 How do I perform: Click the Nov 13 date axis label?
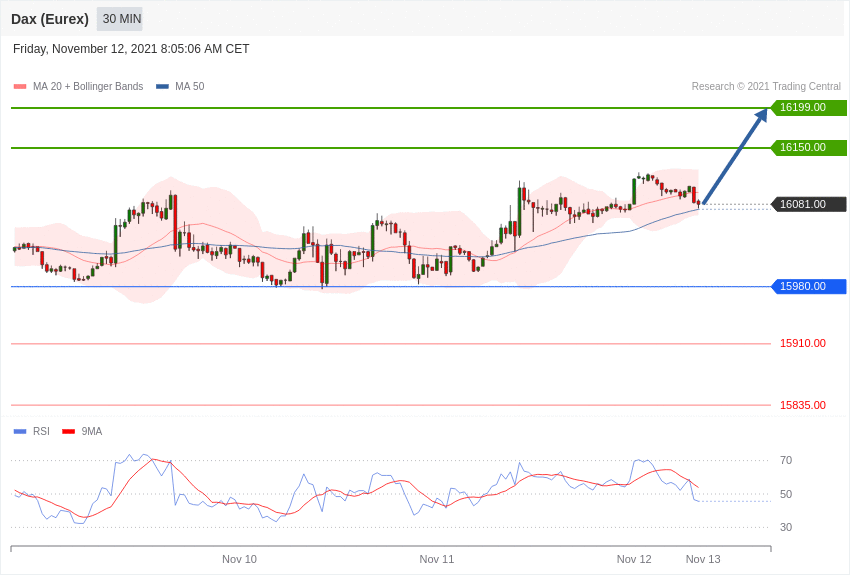pos(703,559)
